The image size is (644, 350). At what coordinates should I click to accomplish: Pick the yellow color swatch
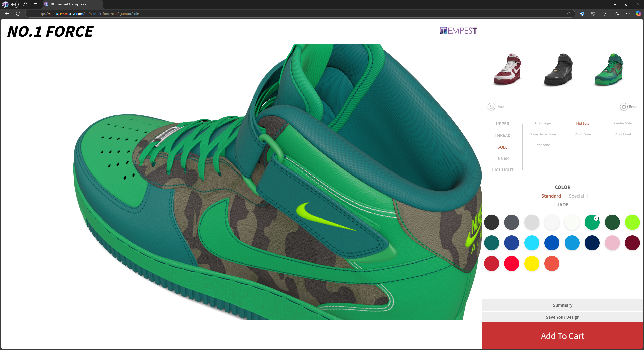tap(532, 264)
